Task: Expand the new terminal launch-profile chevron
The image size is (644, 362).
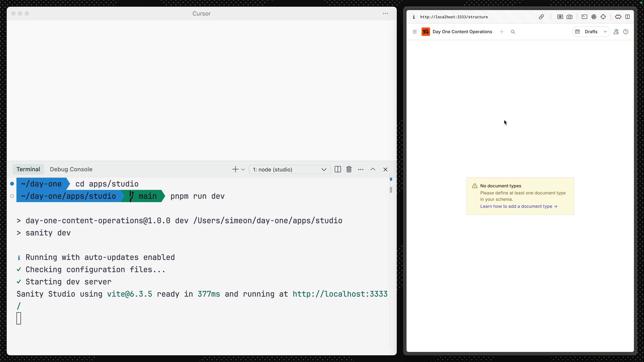Action: [x=243, y=170]
